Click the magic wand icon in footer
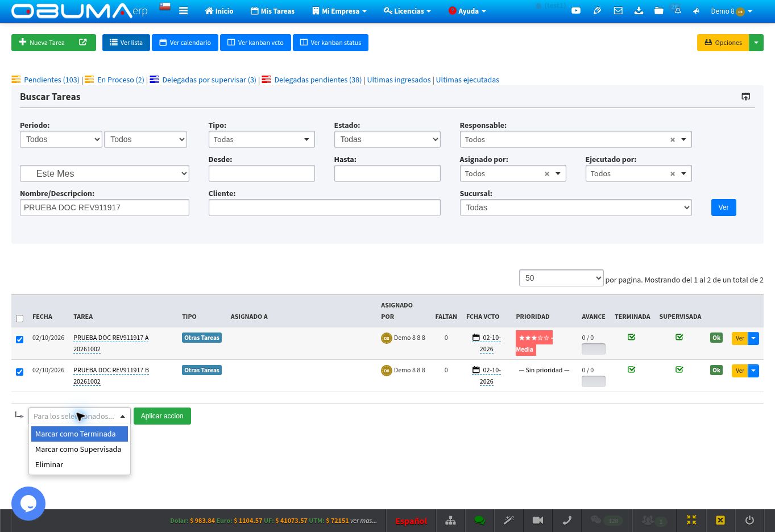 pos(508,520)
